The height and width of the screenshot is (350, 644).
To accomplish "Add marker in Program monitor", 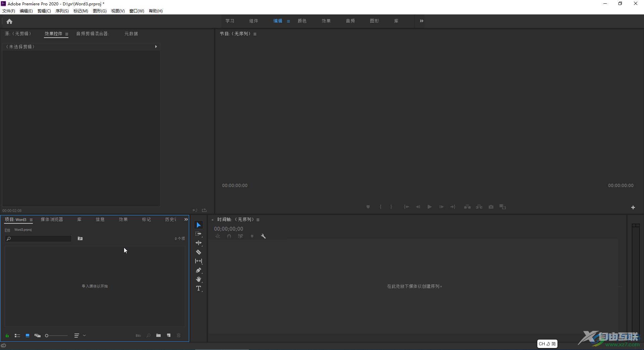I will pyautogui.click(x=368, y=207).
